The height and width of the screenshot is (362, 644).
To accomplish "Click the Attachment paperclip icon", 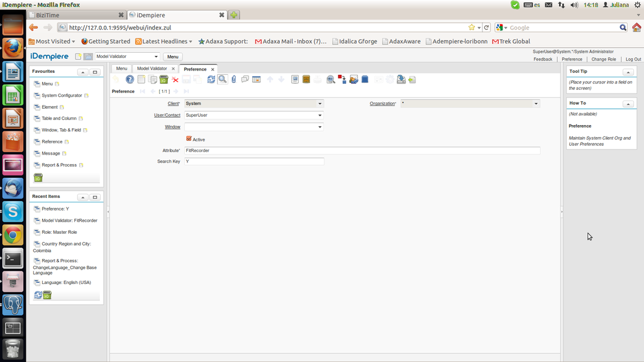I will tap(234, 79).
